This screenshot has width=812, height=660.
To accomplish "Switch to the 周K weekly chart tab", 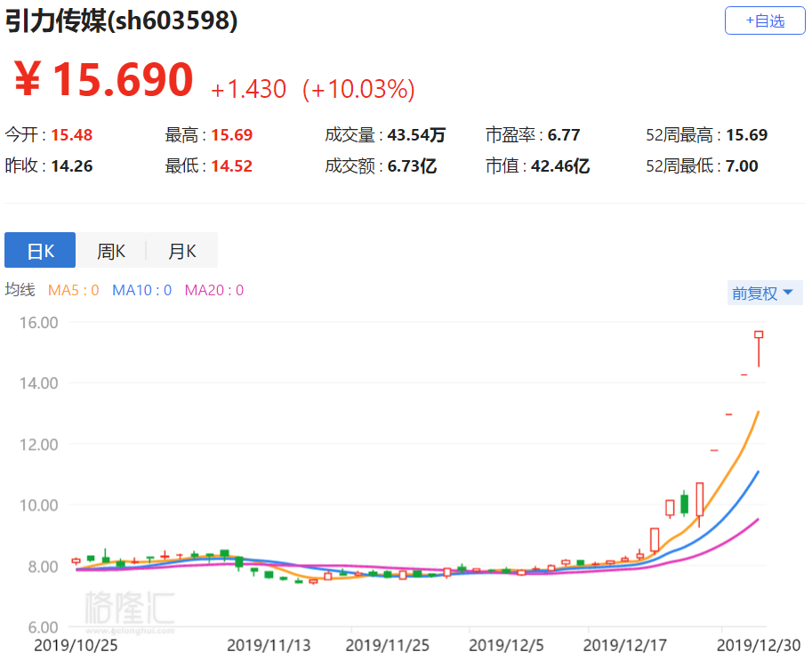I will (x=111, y=250).
